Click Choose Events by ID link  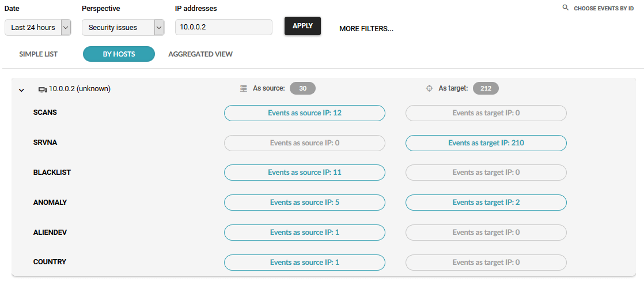tap(603, 9)
